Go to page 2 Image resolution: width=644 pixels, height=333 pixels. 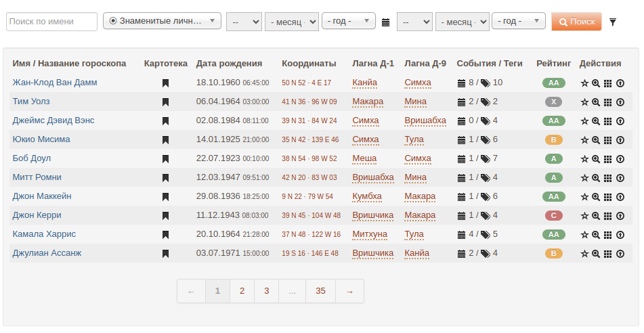pyautogui.click(x=242, y=291)
